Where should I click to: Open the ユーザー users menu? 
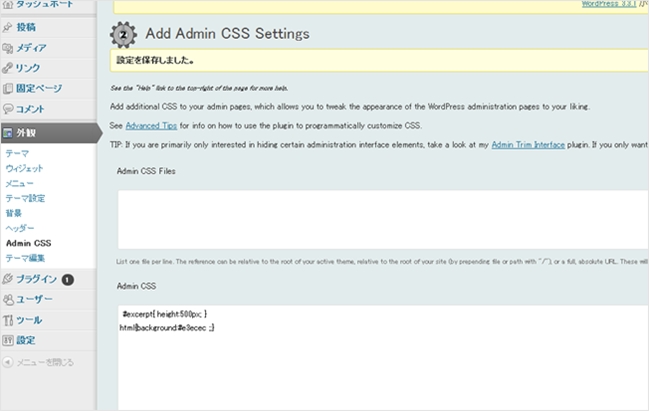(x=34, y=300)
